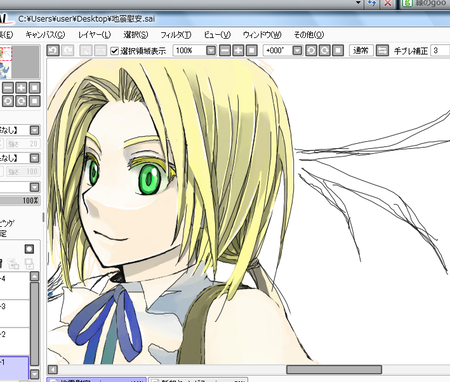Click the layer opacity 100% slider
The height and width of the screenshot is (382, 450).
tap(20, 200)
